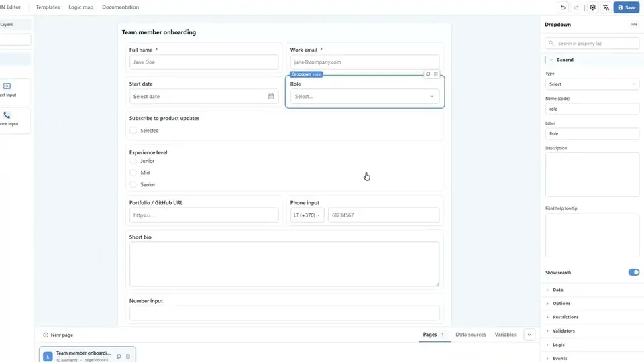The width and height of the screenshot is (644, 362).
Task: Open the language translation icon
Action: (606, 7)
